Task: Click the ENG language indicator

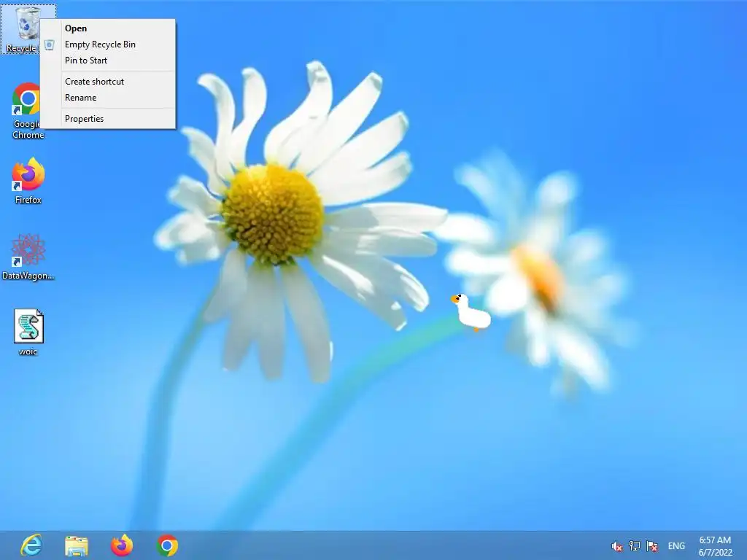Action: click(676, 546)
